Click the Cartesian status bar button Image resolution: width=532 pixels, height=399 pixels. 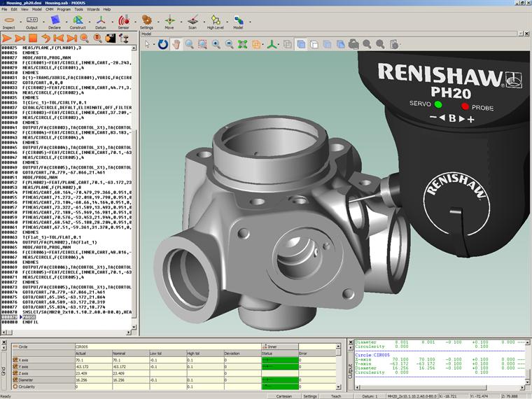pos(284,396)
